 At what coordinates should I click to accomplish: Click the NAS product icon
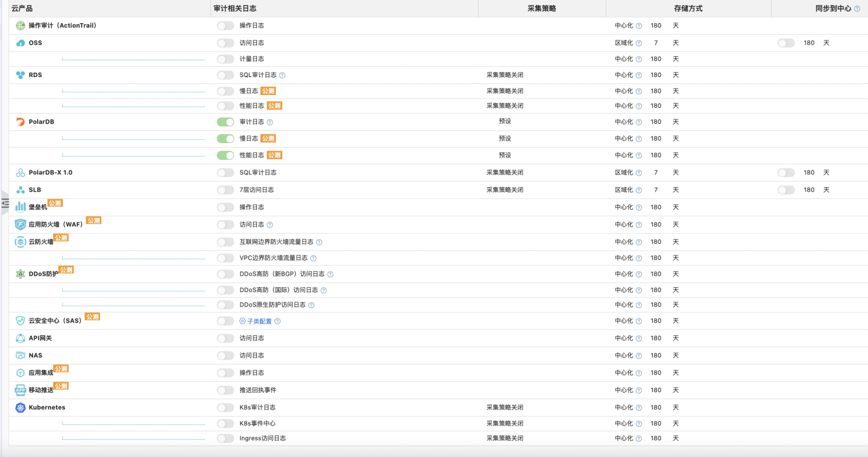pos(21,356)
